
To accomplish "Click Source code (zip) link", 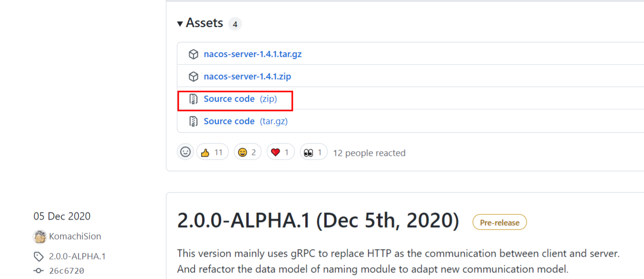I will (240, 99).
